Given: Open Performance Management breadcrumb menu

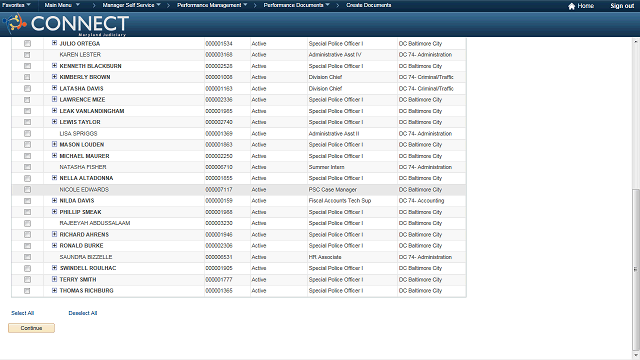Looking at the screenshot, I should 212,5.
